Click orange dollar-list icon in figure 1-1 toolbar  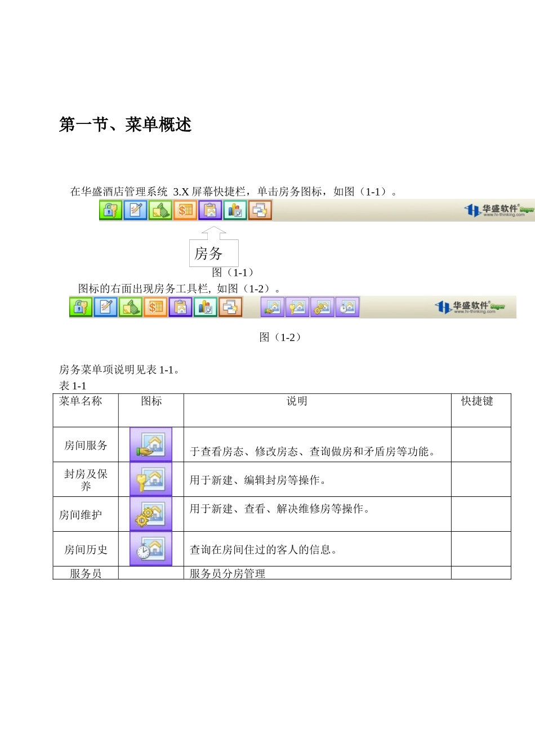pyautogui.click(x=185, y=210)
